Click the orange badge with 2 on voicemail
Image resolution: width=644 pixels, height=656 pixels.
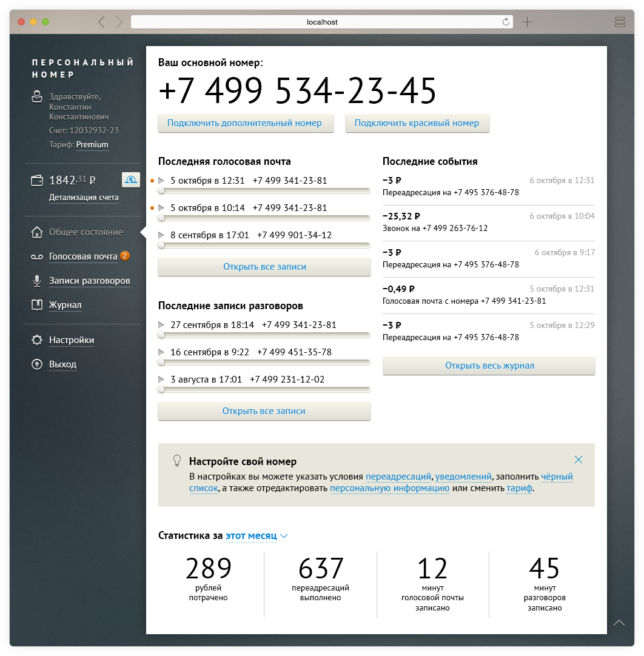point(125,256)
